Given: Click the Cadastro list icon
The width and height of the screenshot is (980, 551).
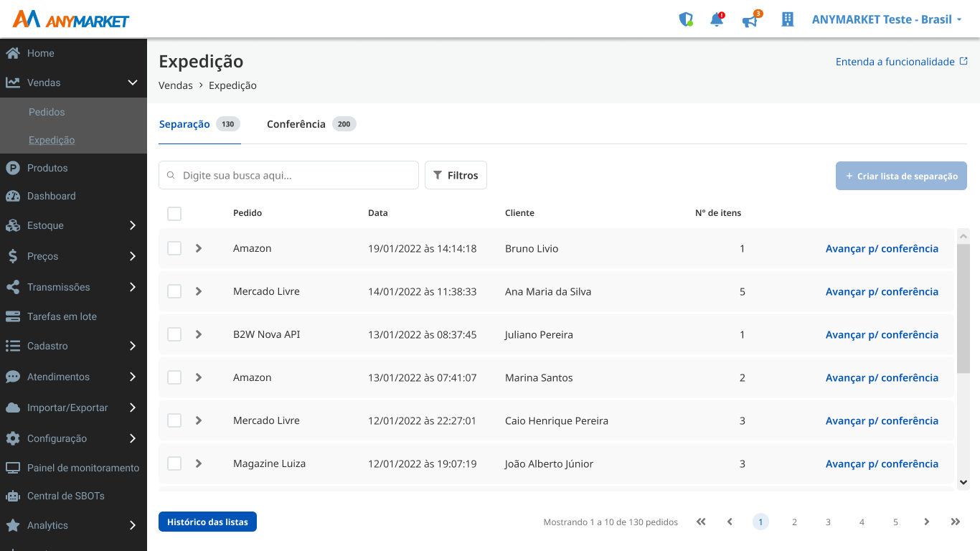Looking at the screenshot, I should tap(12, 346).
